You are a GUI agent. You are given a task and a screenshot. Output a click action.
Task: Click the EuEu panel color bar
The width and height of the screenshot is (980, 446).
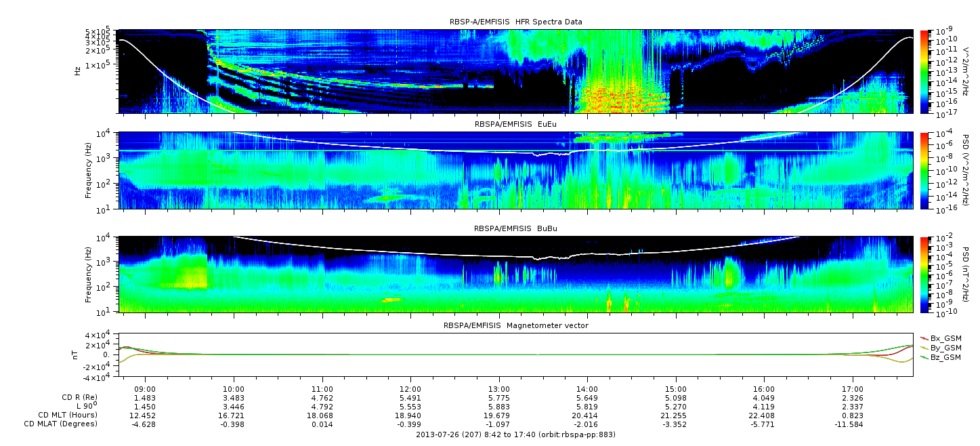(924, 170)
